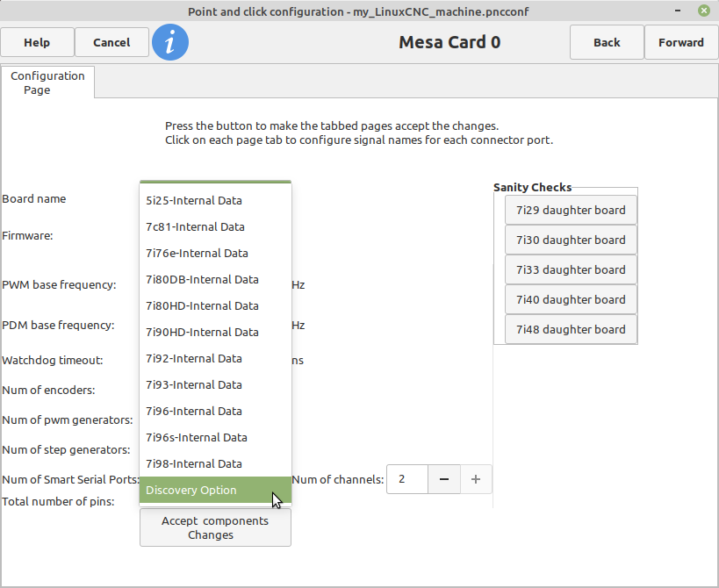Click the Help button

click(x=37, y=43)
